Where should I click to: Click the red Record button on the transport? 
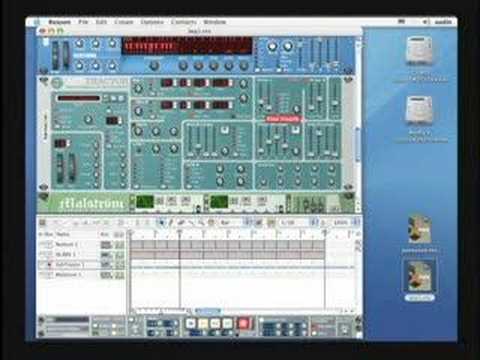243,323
